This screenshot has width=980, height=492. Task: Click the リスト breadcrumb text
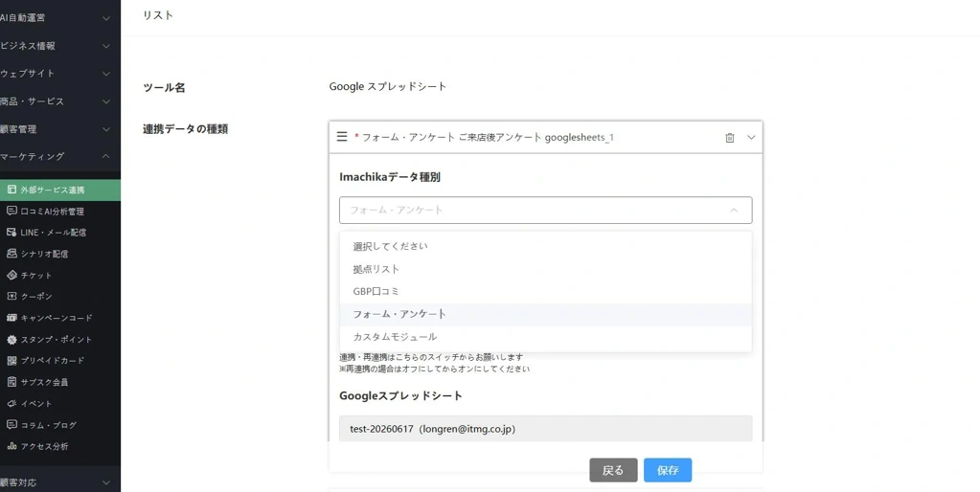tap(158, 15)
